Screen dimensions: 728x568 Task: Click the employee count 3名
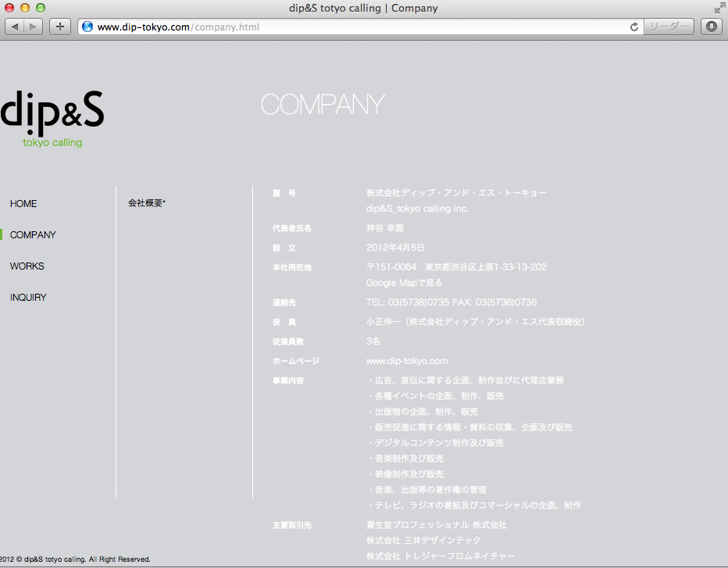click(x=373, y=341)
